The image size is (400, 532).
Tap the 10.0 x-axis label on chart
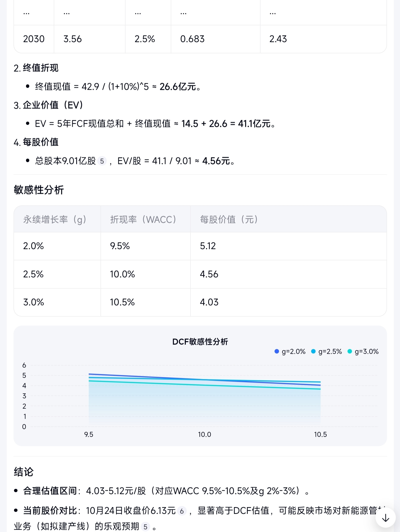pyautogui.click(x=204, y=434)
